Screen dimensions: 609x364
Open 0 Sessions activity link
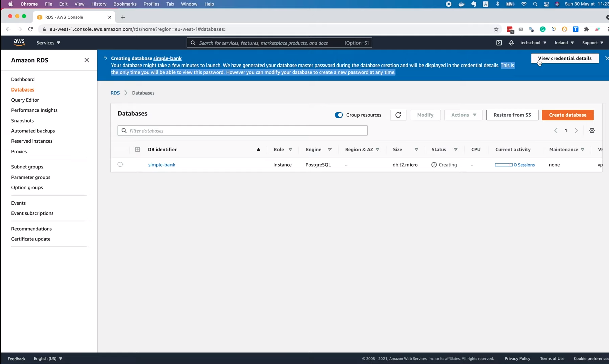[524, 165]
